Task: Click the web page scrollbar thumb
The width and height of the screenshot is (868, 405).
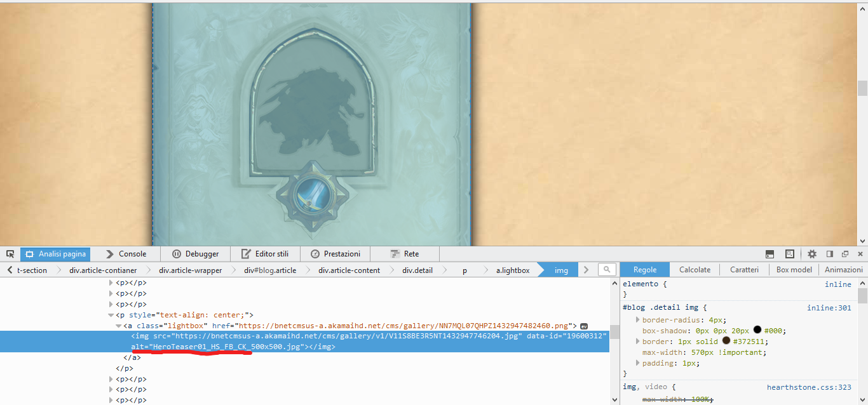Action: [862, 88]
